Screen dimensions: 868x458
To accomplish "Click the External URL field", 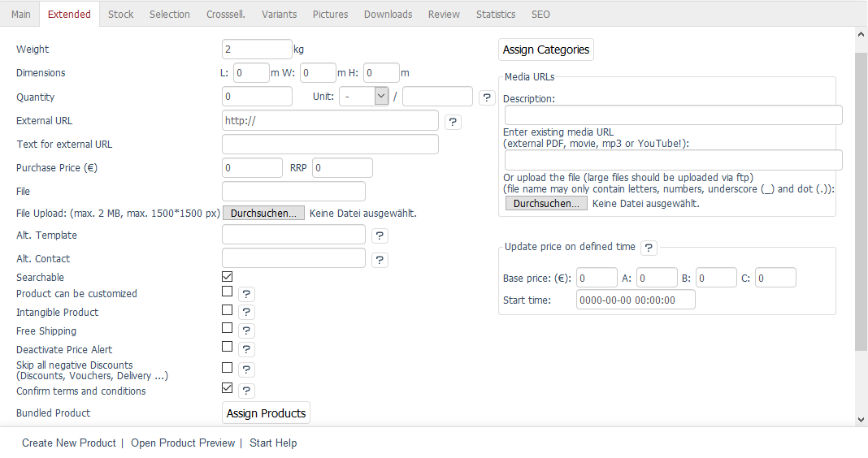I will tap(331, 120).
